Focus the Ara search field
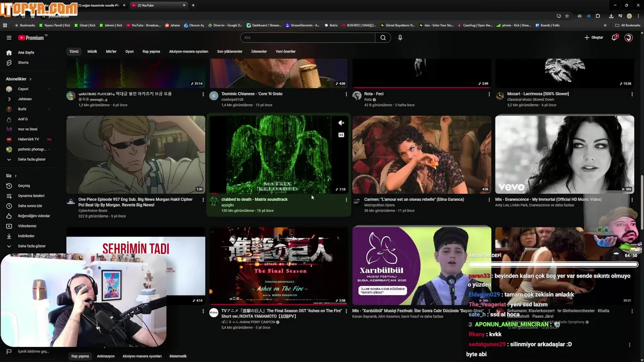Viewport: 644px width, 362px height. [x=307, y=38]
